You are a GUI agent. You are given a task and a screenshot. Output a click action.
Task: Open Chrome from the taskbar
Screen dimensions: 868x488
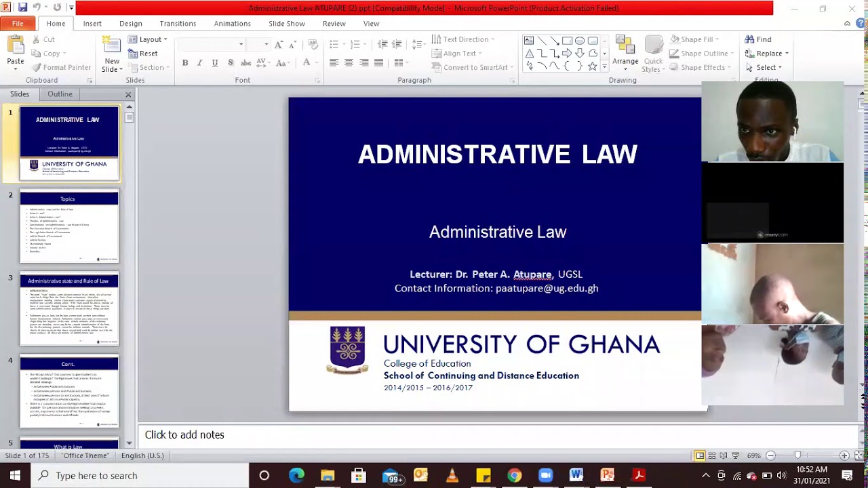point(514,475)
